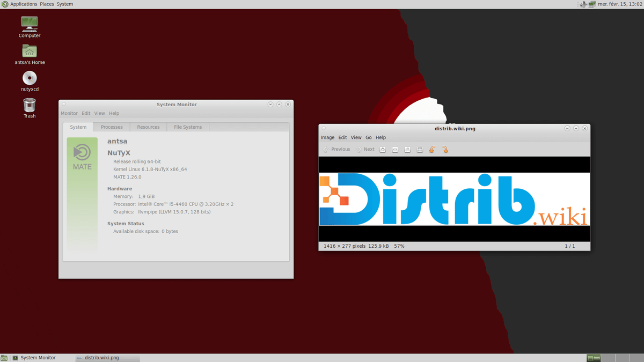
Task: Zoom out using the image viewer toolbar
Action: (395, 150)
